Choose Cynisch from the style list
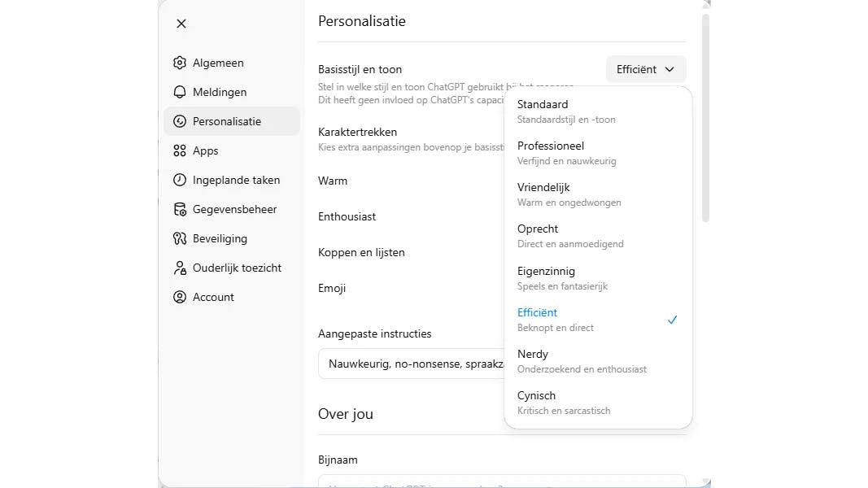Image resolution: width=868 pixels, height=488 pixels. point(597,403)
